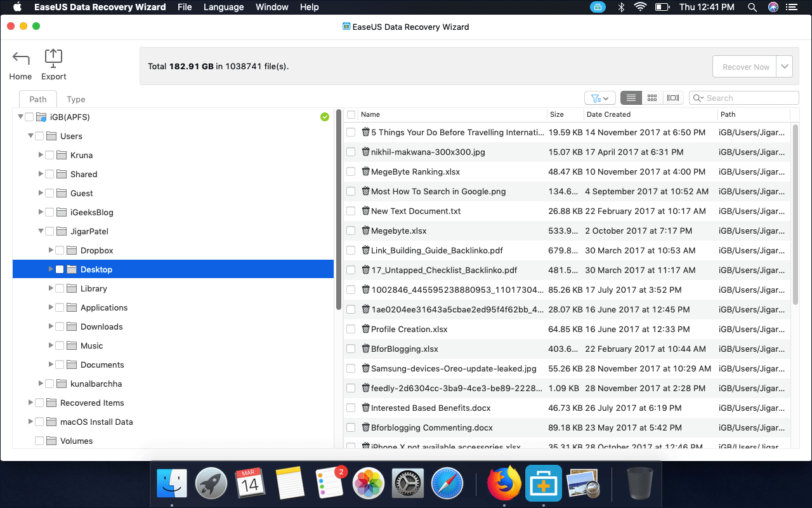Check the Recovered Items checkbox
812x508 pixels.
click(x=39, y=403)
